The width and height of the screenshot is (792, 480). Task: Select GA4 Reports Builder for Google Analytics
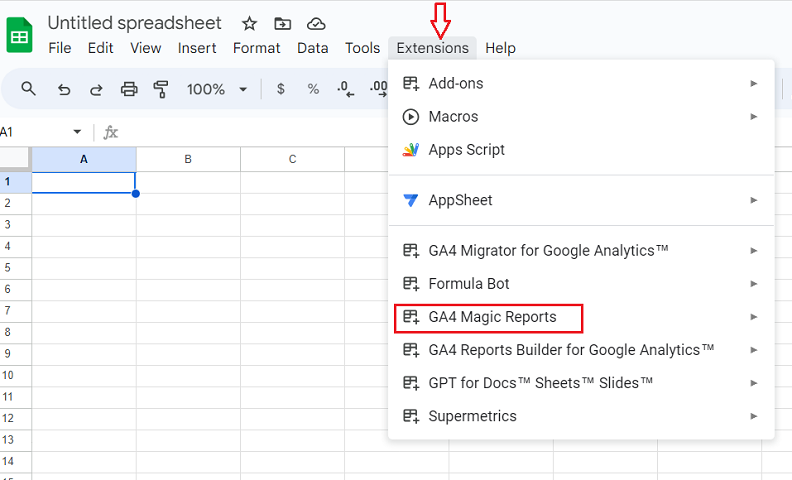(581, 350)
